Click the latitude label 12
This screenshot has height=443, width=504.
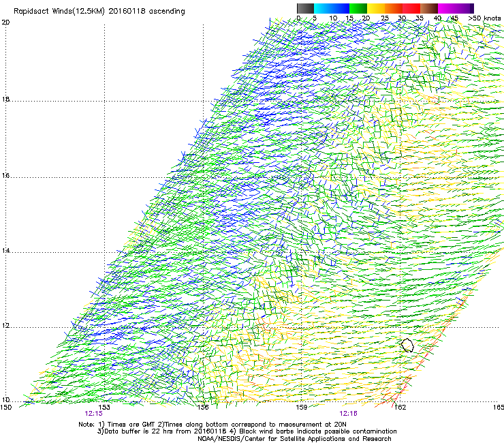5,326
